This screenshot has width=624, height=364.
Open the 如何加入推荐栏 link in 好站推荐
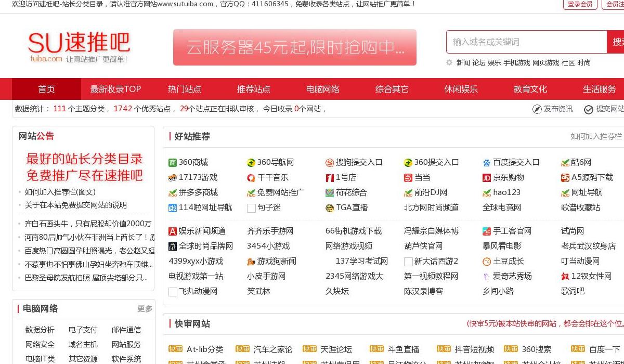tap(596, 137)
